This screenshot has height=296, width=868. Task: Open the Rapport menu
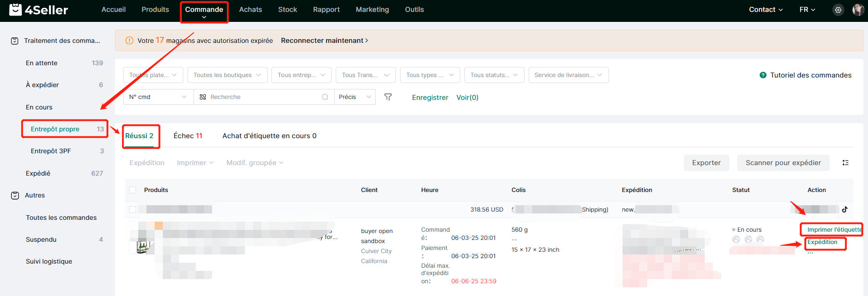point(326,10)
